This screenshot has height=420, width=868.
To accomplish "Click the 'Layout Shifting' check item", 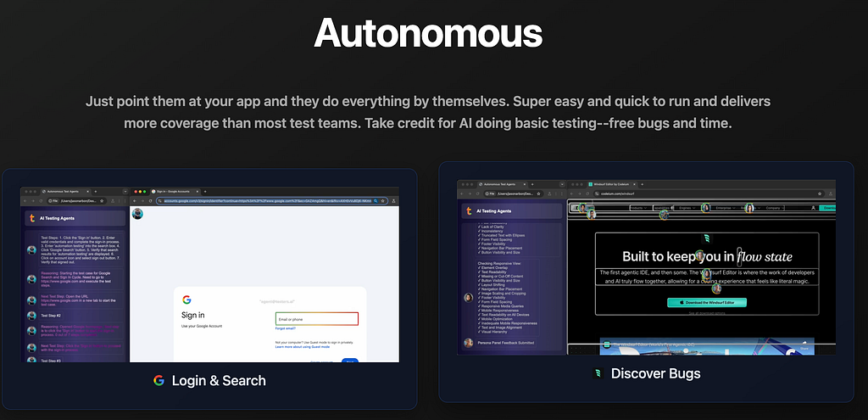I will tap(492, 285).
